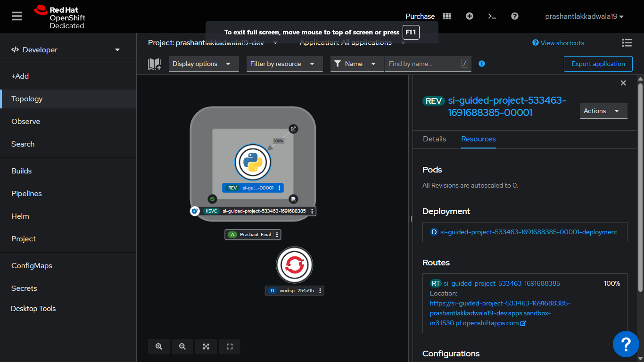Open the Actions dropdown for the revision
644x362 pixels.
[x=603, y=111]
